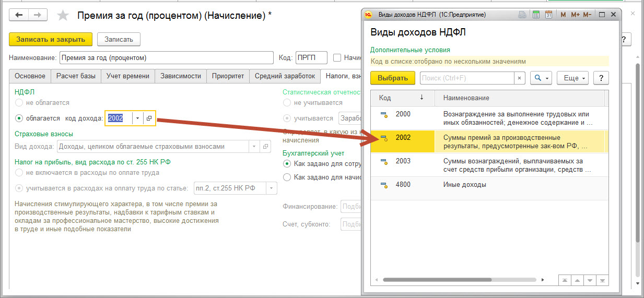Close the Виды доходов НДФЛ dialog
The height and width of the screenshot is (298, 644).
(x=613, y=15)
